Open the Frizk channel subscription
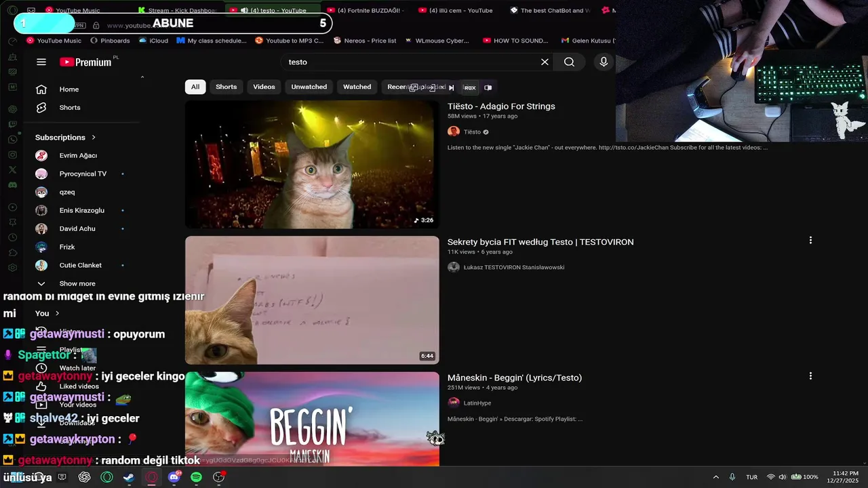 pos(67,247)
